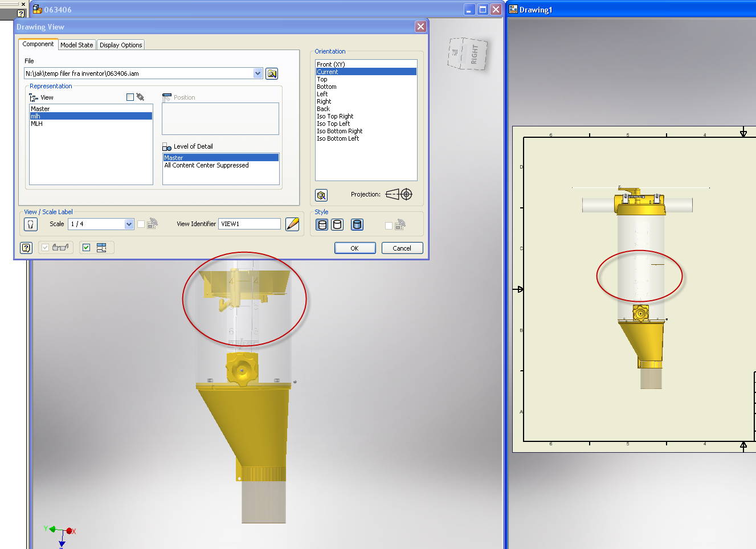This screenshot has height=549, width=756.
Task: Expand the file path combo box
Action: tap(258, 73)
